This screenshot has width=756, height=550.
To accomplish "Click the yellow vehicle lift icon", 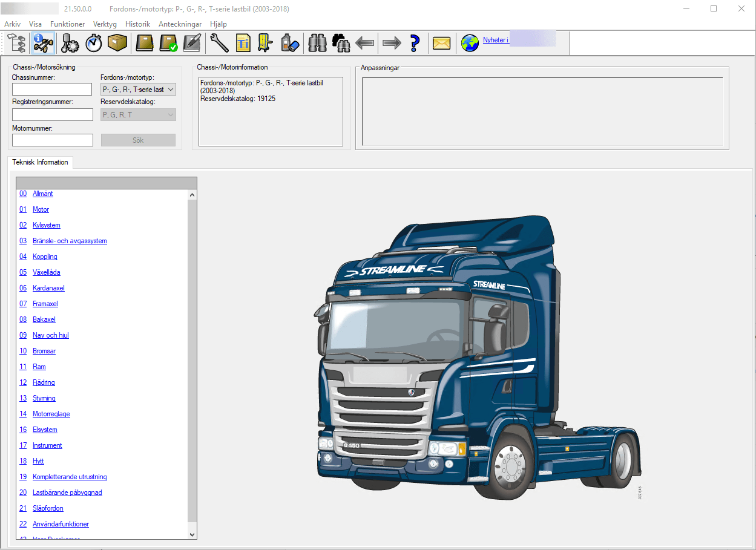I will [266, 43].
